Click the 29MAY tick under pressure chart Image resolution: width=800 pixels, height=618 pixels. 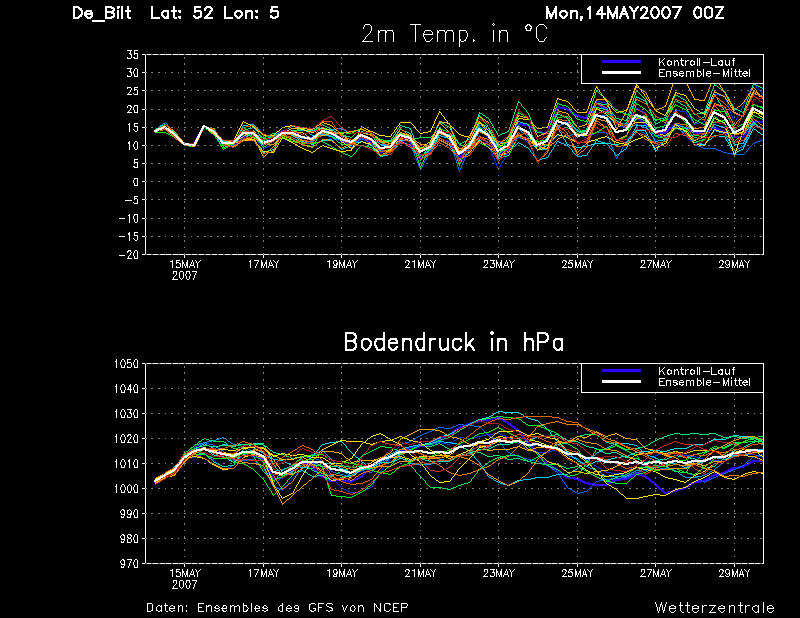(734, 573)
